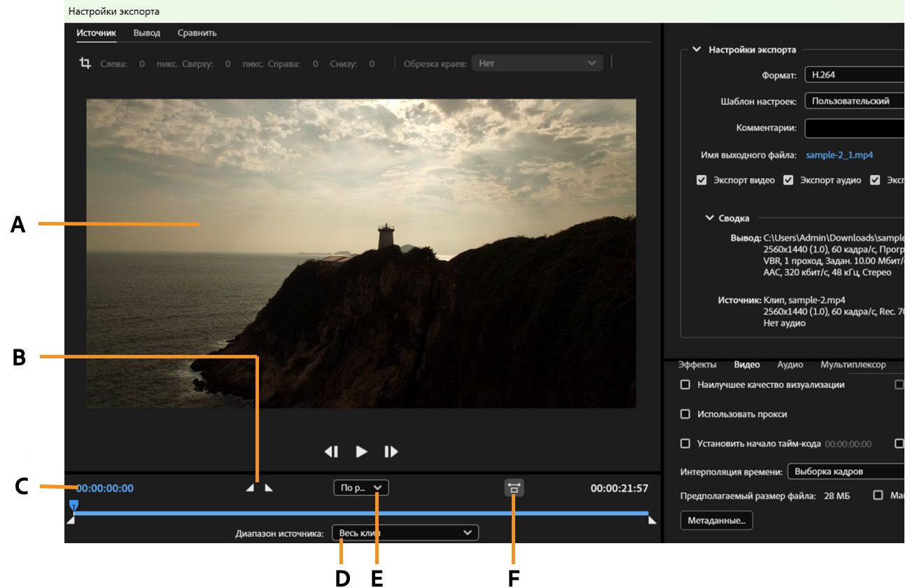Image resolution: width=910 pixels, height=588 pixels.
Task: Collapse the Сводка section
Action: click(x=710, y=218)
